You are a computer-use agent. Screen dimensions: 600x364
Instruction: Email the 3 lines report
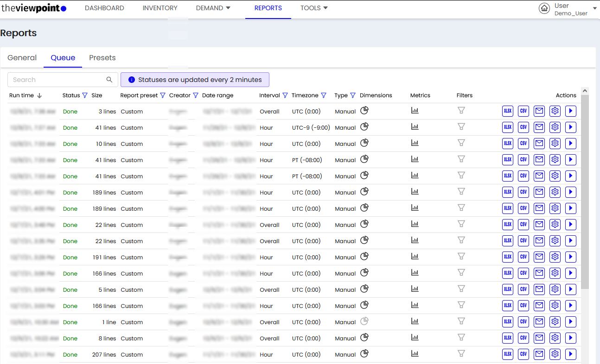[x=539, y=111]
